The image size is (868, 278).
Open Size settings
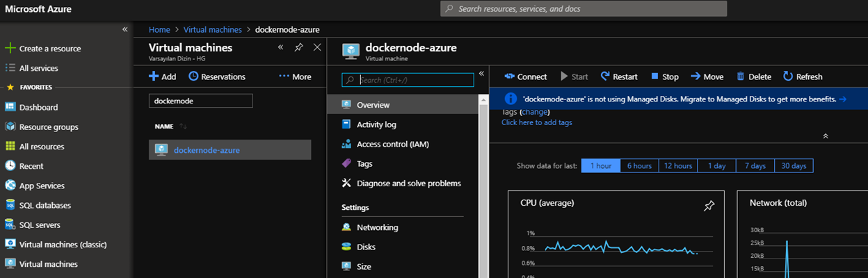point(364,266)
